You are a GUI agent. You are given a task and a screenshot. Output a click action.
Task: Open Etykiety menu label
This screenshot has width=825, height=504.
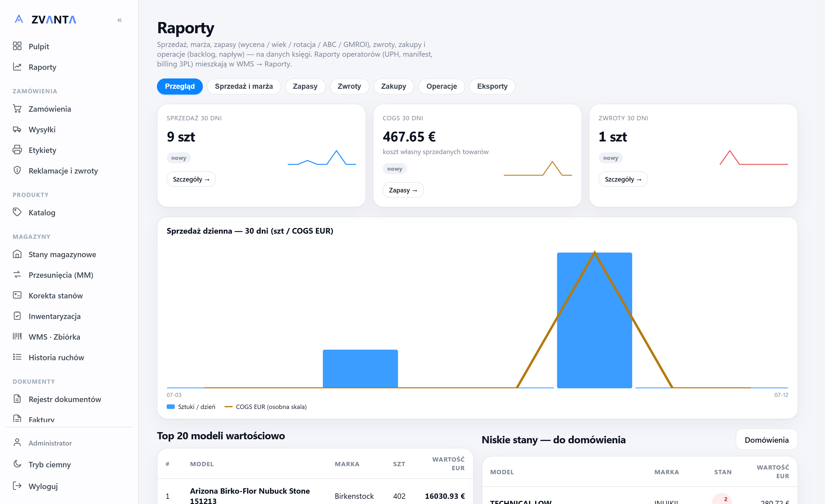tap(42, 150)
